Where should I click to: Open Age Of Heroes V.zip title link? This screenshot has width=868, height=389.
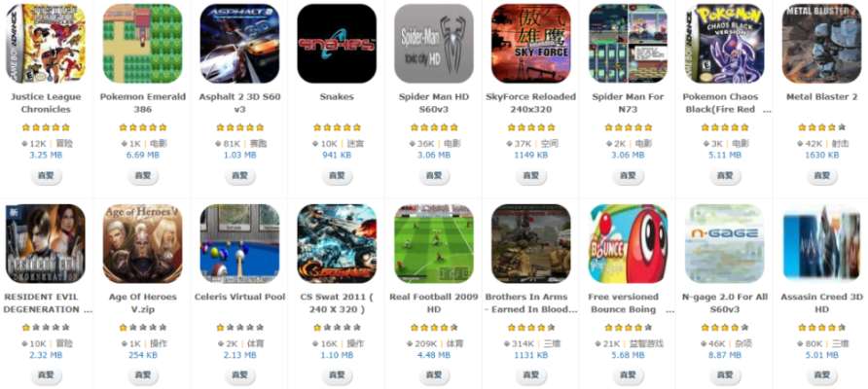(x=143, y=303)
